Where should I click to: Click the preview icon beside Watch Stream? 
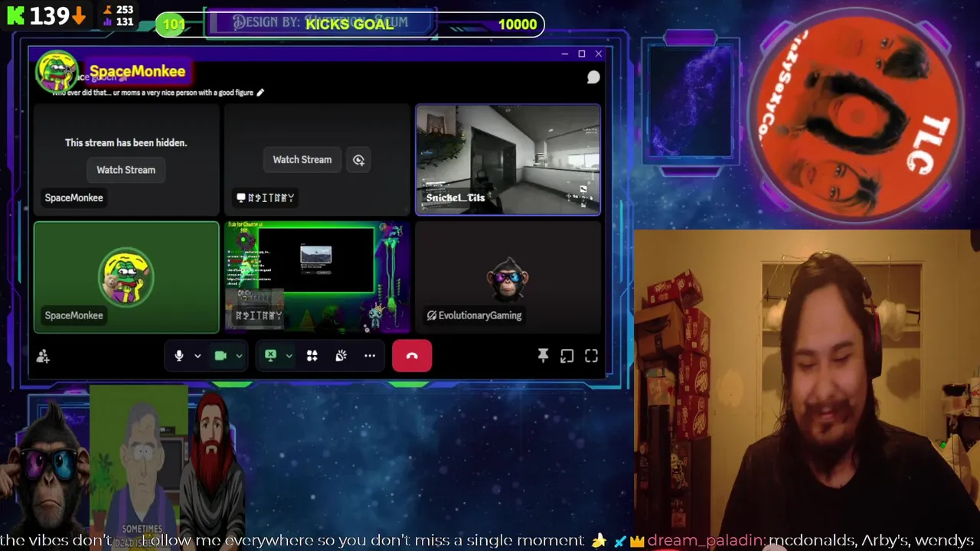click(358, 160)
